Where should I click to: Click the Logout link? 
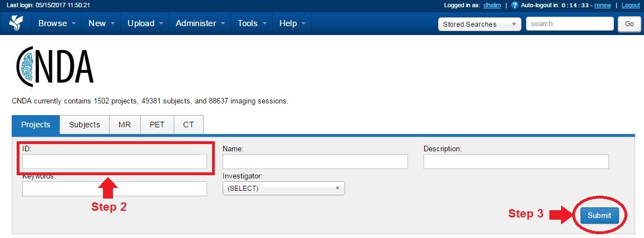(631, 5)
